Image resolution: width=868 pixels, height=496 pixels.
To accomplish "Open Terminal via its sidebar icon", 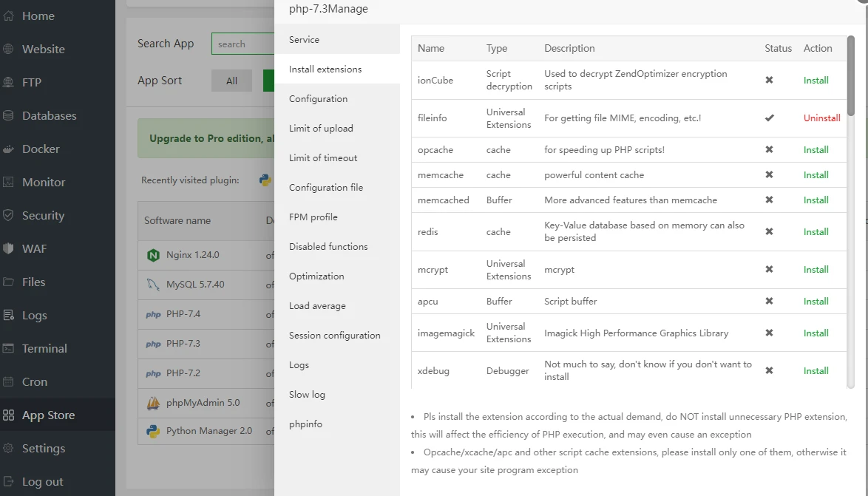I will [x=9, y=348].
